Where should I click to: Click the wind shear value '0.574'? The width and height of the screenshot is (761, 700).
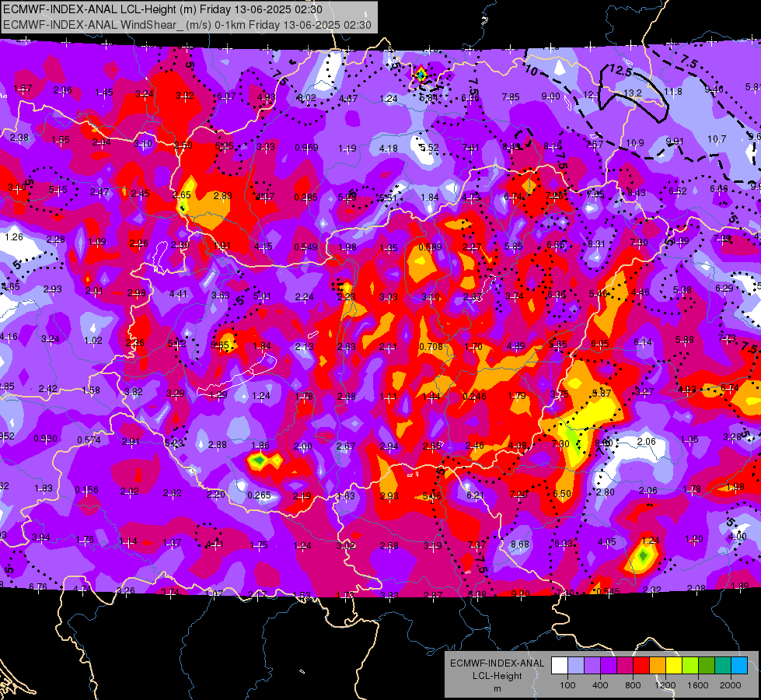pos(89,440)
